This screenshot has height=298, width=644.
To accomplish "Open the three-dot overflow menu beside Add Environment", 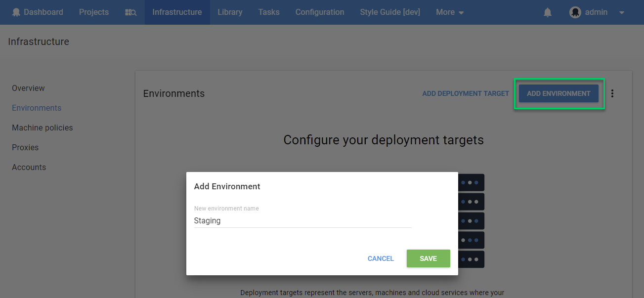I will pos(612,93).
